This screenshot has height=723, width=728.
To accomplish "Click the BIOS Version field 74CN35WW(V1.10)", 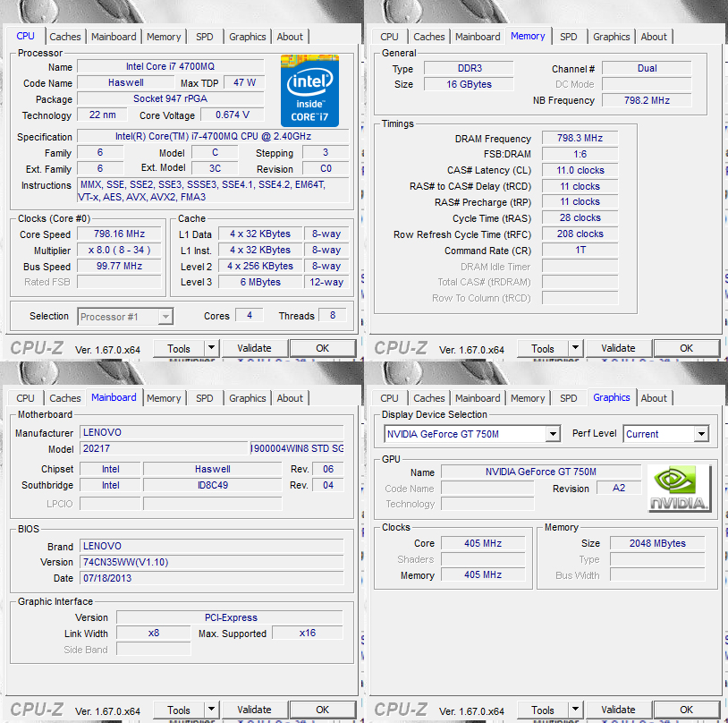I will [x=212, y=562].
